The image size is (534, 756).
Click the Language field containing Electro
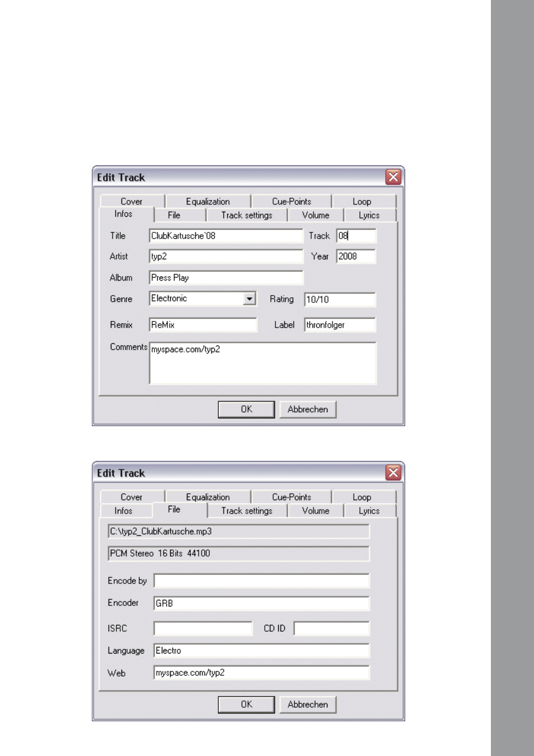(x=261, y=651)
